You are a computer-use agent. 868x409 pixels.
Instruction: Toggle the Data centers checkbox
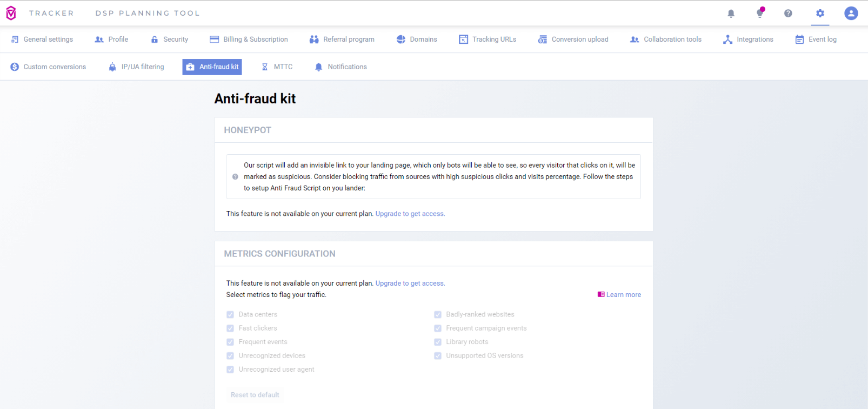[230, 315]
